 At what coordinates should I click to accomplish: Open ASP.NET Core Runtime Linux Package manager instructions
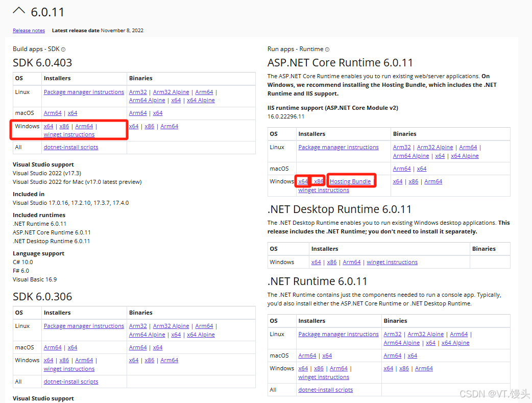[x=338, y=147]
